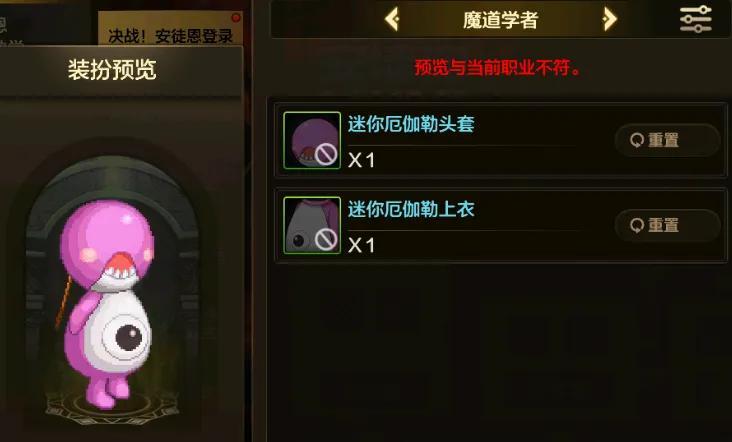This screenshot has width=732, height=442.
Task: Open the filter settings sliders icon
Action: [x=696, y=20]
